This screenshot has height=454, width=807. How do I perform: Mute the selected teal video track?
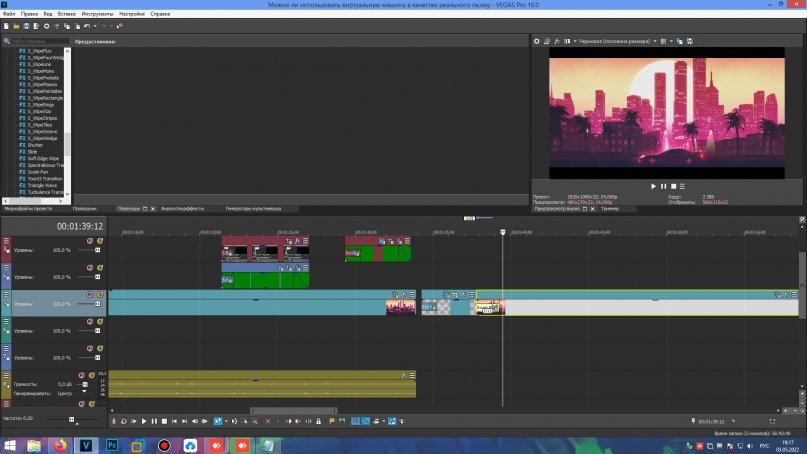point(89,294)
